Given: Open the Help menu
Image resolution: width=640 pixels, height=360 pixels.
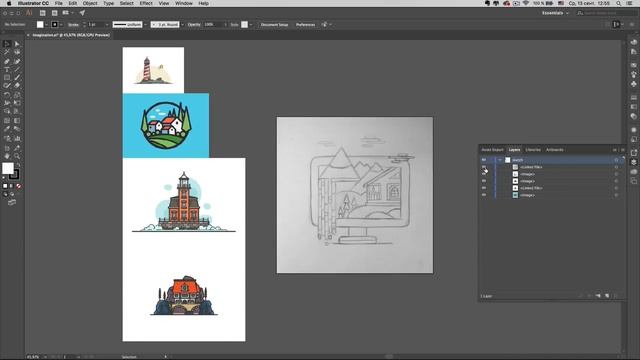Looking at the screenshot, I should [203, 3].
